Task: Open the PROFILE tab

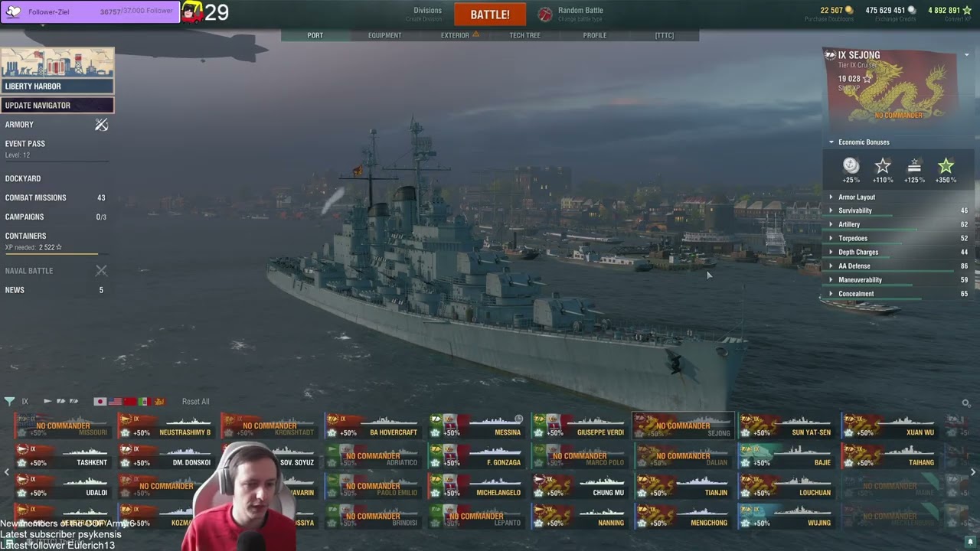Action: point(595,35)
